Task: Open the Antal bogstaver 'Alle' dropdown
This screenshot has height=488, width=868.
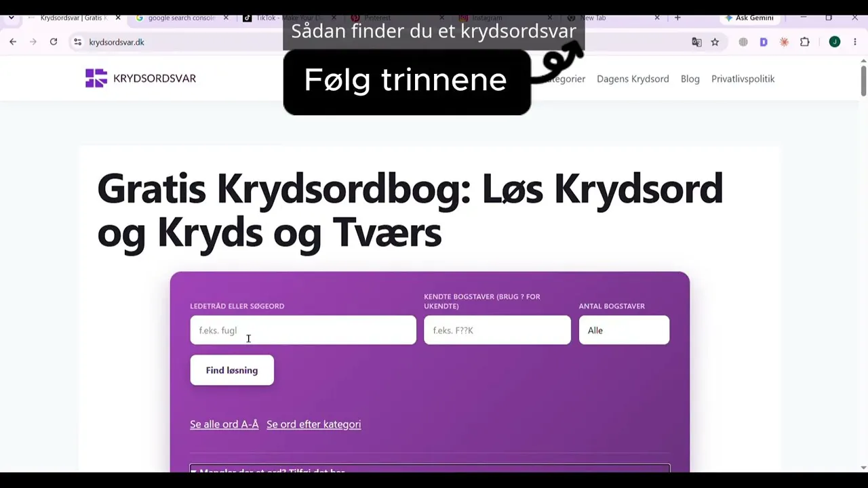Action: pyautogui.click(x=624, y=330)
